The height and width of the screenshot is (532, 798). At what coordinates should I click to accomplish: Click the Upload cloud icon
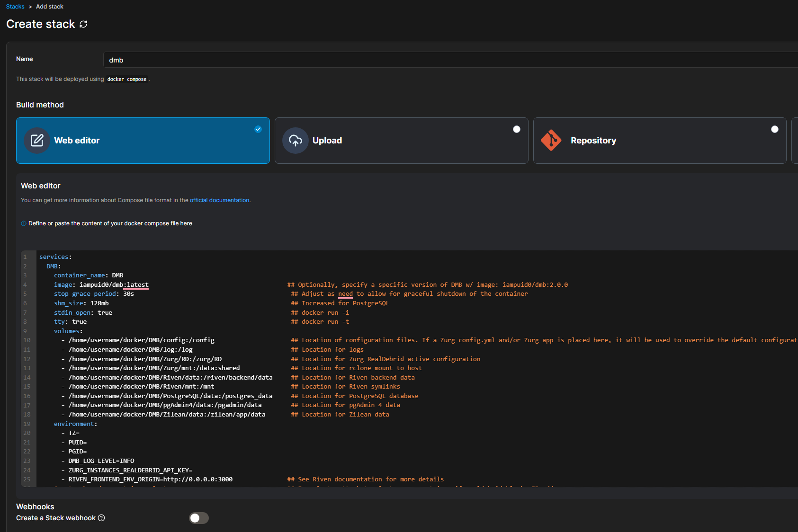click(x=296, y=141)
